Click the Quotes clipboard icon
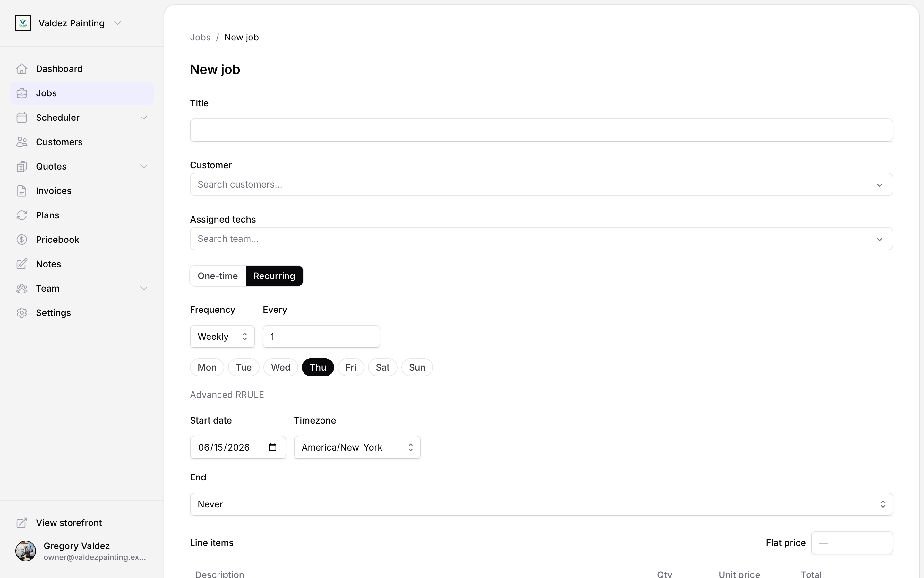 point(22,167)
